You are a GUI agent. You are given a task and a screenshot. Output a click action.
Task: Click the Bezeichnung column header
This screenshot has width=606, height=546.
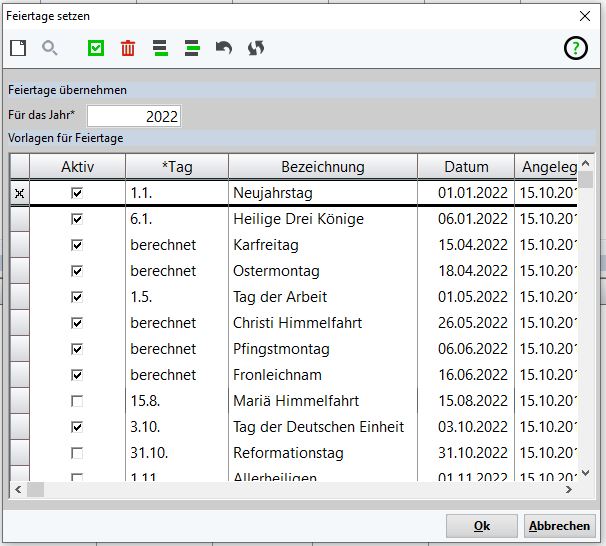click(322, 167)
